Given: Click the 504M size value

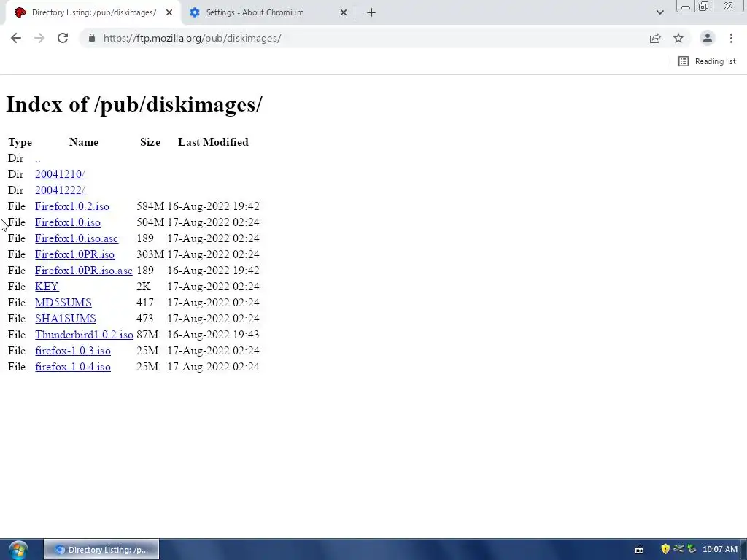Looking at the screenshot, I should coord(150,222).
